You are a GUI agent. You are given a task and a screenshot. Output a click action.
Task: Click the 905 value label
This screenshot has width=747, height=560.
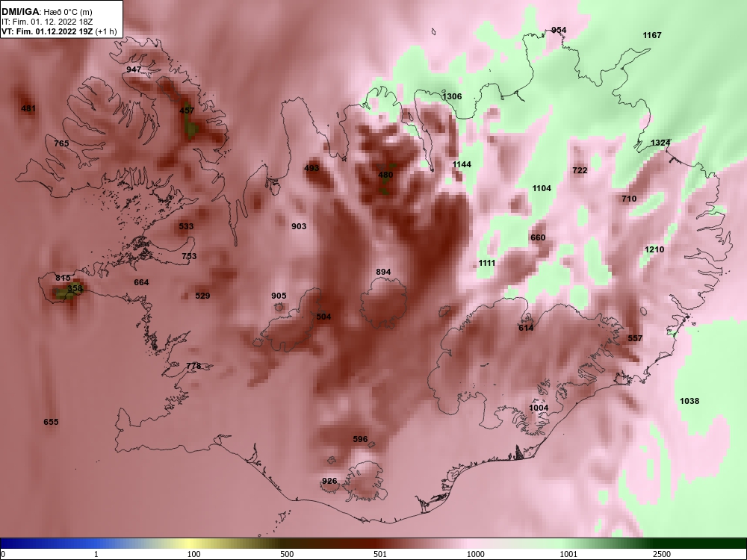(279, 296)
